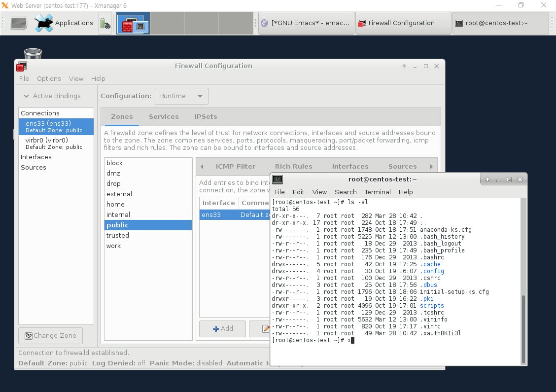
Task: Click the terminal icon on root@centos-test title bar
Action: (277, 179)
